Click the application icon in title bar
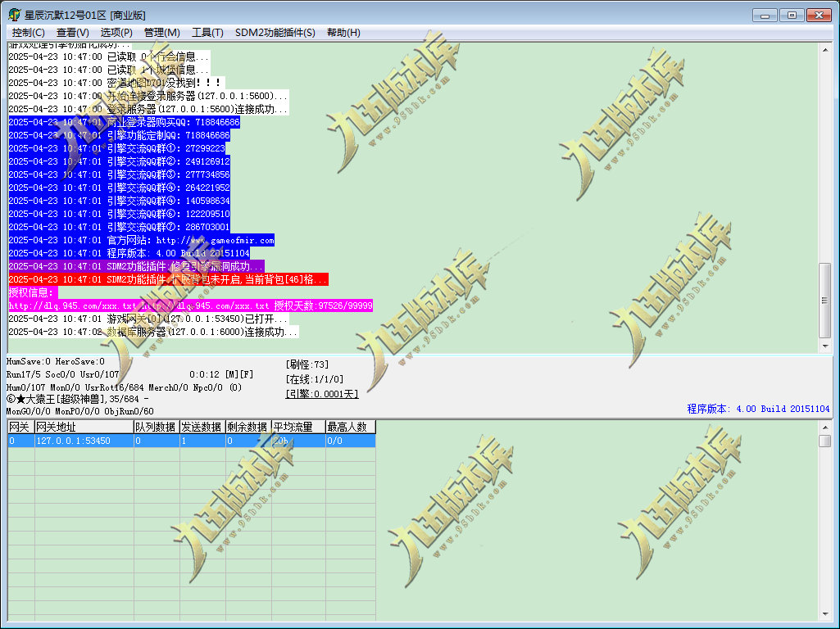The image size is (840, 629). (15, 15)
